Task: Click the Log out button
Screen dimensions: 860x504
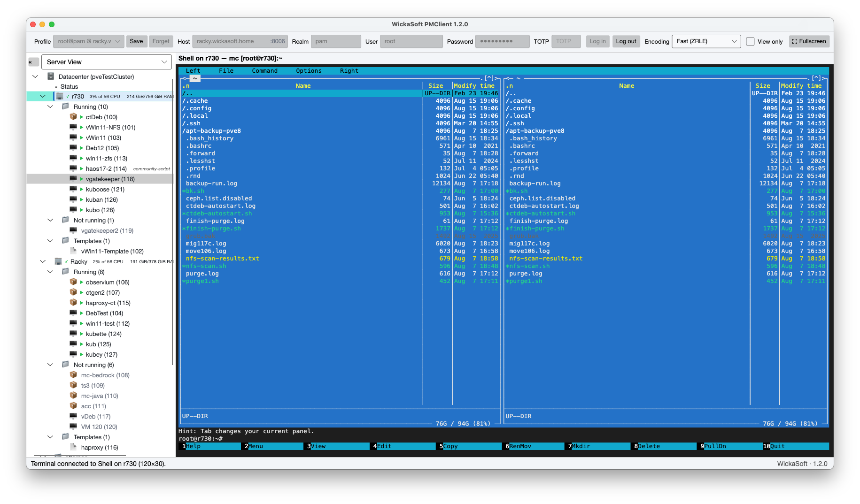Action: (x=626, y=41)
